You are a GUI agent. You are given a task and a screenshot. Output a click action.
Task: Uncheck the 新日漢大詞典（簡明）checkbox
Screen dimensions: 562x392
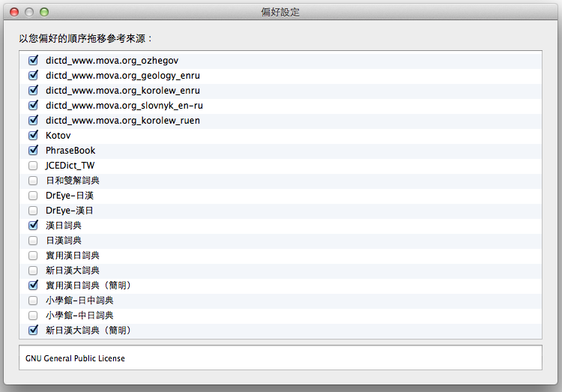click(33, 331)
